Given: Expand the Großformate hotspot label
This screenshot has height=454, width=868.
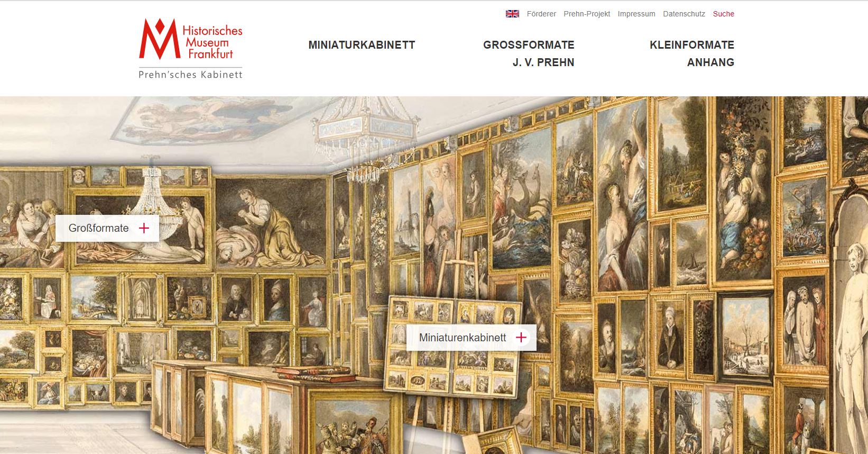Looking at the screenshot, I should click(x=107, y=228).
